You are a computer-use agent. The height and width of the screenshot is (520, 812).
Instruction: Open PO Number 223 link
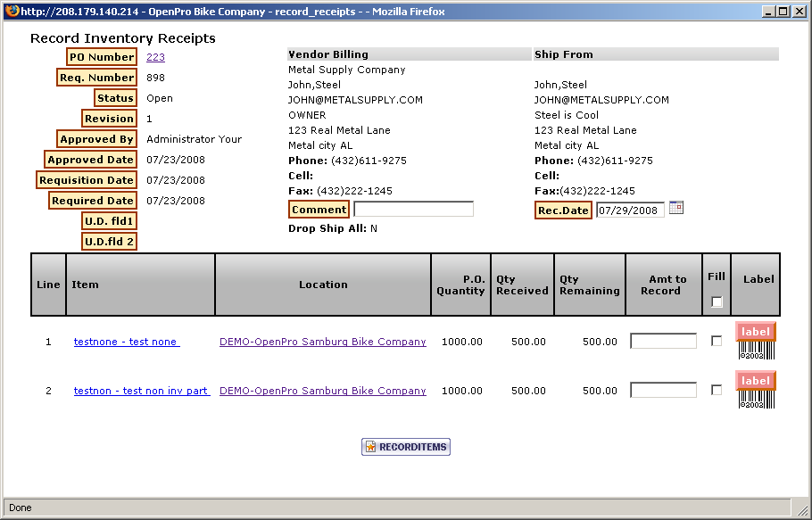[x=155, y=57]
